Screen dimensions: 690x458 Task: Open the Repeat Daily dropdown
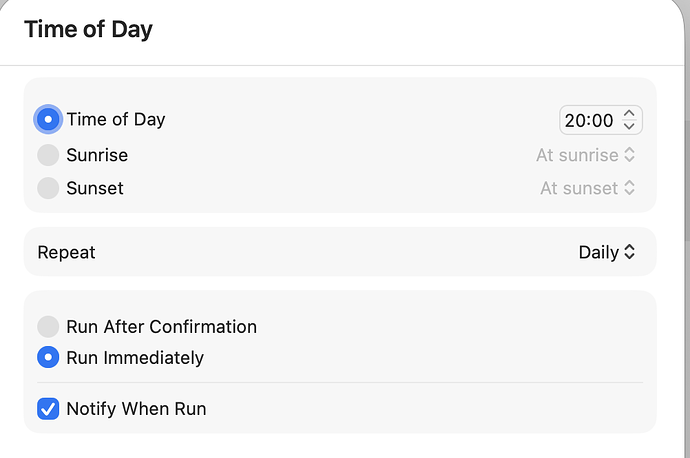[606, 252]
